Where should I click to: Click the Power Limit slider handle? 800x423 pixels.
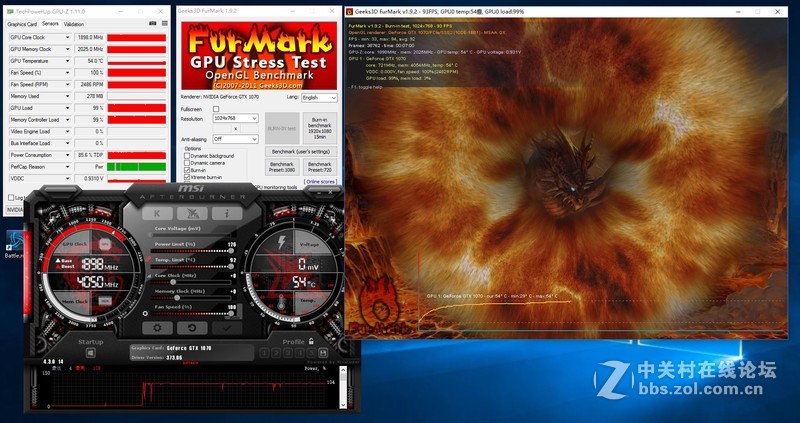tap(231, 251)
